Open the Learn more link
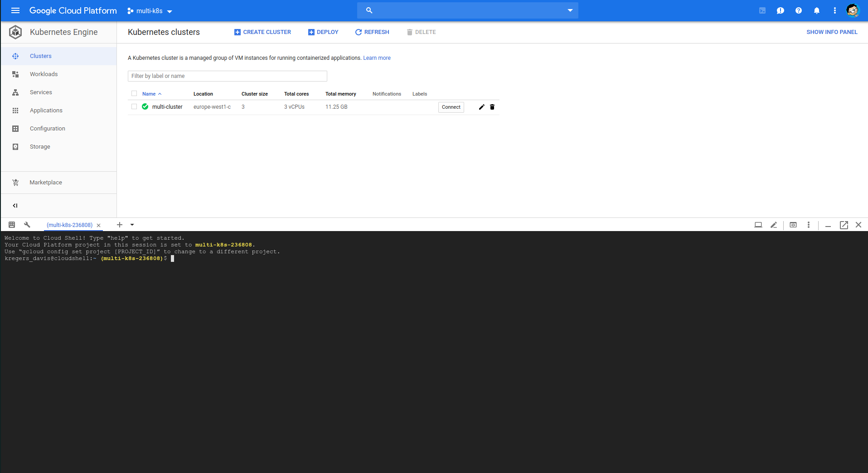868x473 pixels. click(377, 58)
